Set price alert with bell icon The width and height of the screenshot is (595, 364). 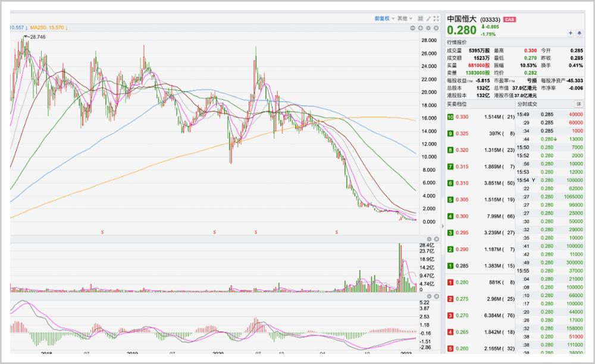[580, 33]
